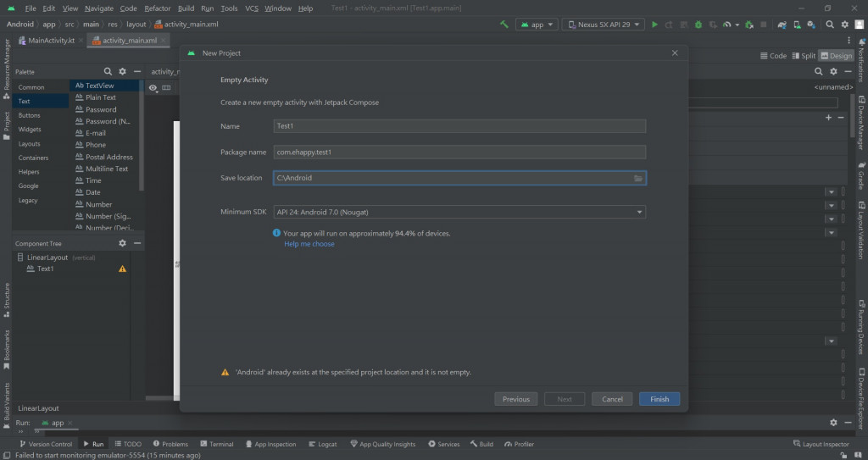
Task: Run the app with green play icon
Action: tap(655, 25)
